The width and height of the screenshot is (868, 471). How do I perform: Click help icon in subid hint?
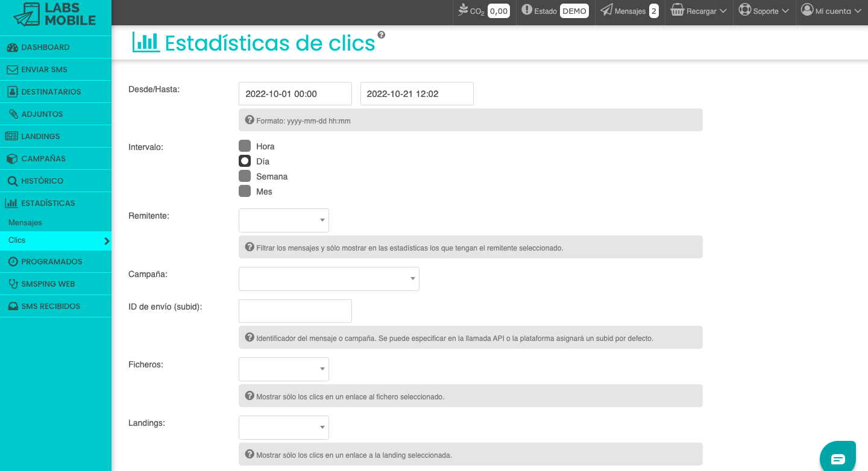(250, 337)
